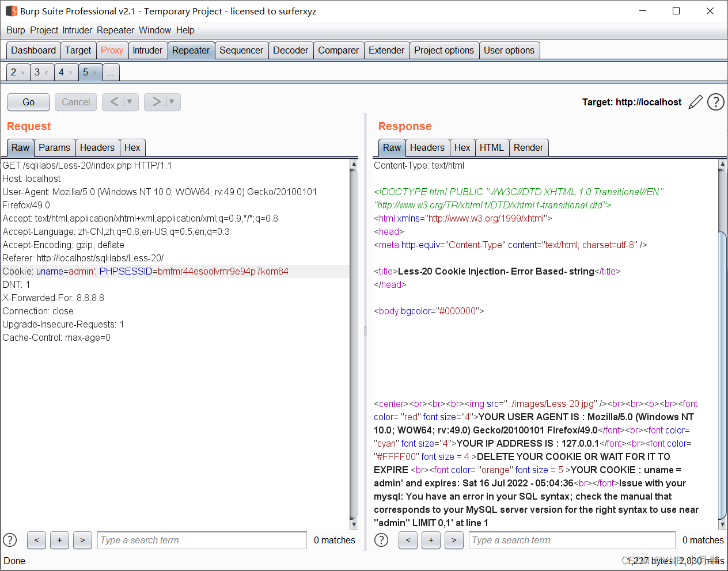Edit the target with the pencil icon

[696, 102]
